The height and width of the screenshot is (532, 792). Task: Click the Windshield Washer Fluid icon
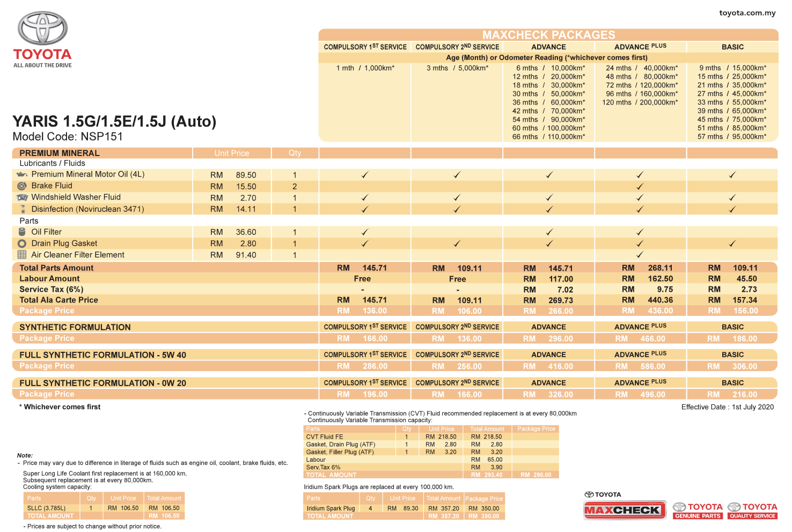point(22,198)
